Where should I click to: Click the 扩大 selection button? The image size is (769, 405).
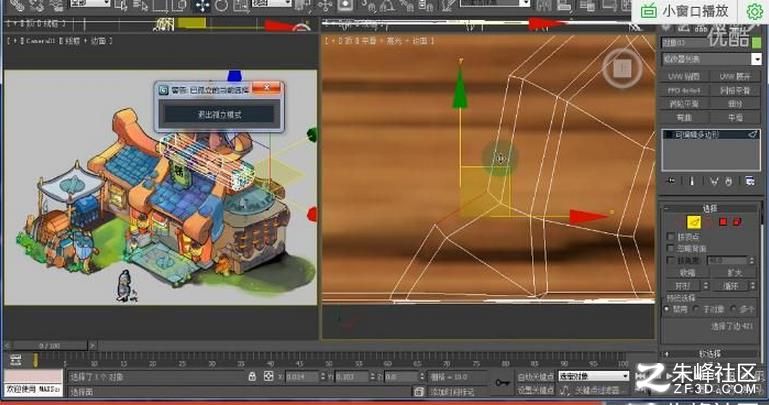pos(734,273)
